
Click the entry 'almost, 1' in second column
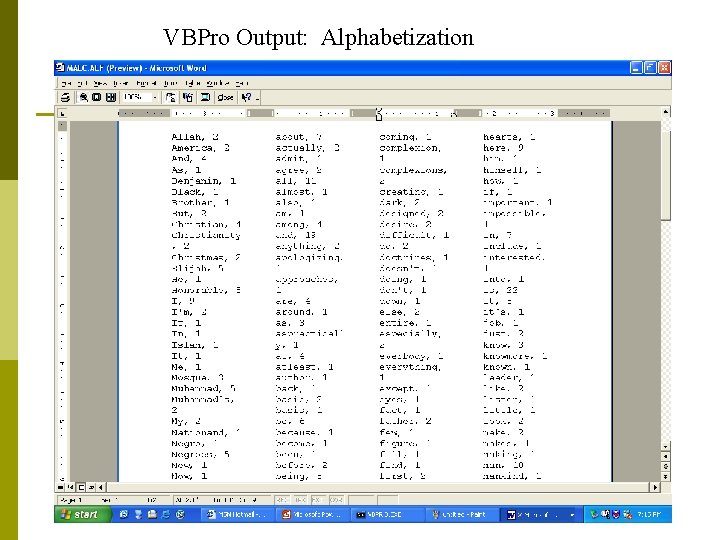(x=301, y=192)
